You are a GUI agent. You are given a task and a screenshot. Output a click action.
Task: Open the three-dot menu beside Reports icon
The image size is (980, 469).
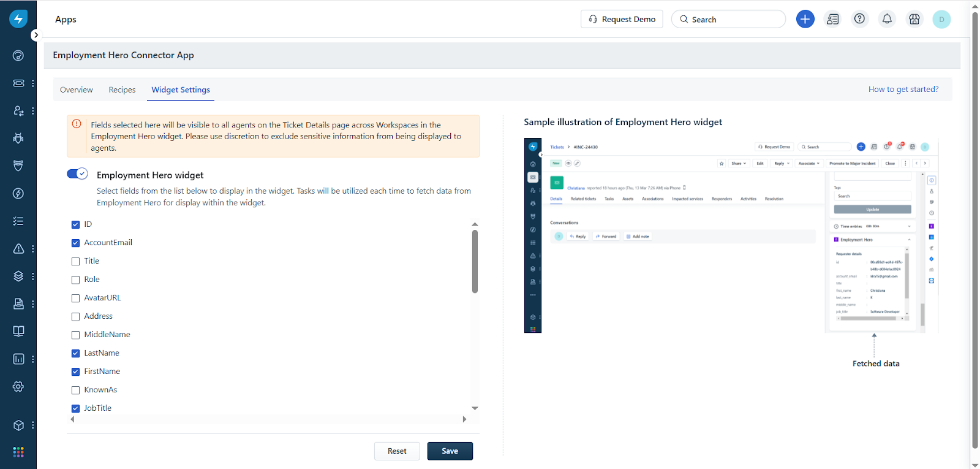[33, 359]
